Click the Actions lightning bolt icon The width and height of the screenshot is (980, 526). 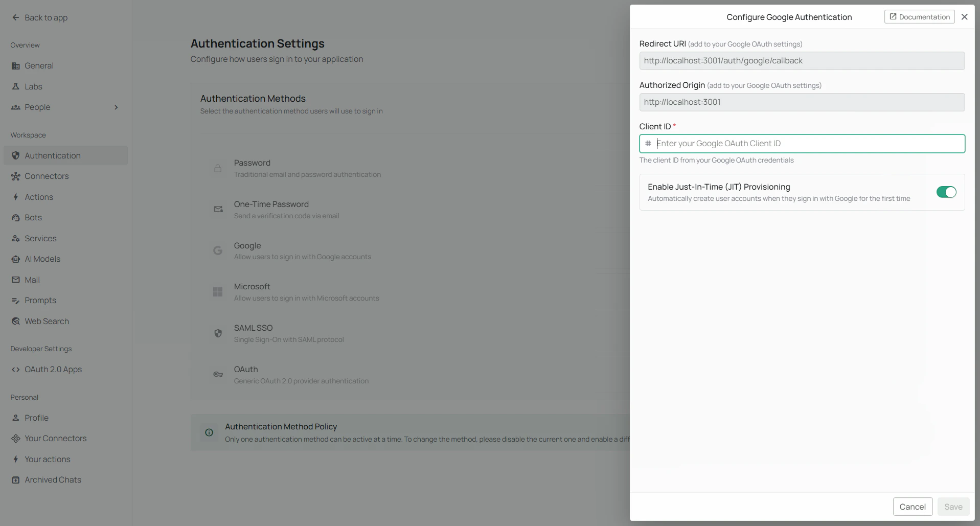[16, 197]
